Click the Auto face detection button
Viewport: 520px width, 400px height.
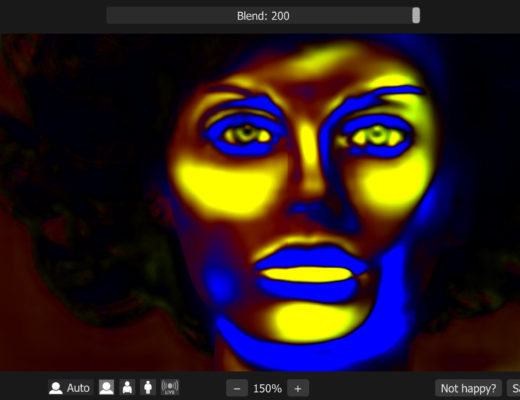[x=70, y=388]
